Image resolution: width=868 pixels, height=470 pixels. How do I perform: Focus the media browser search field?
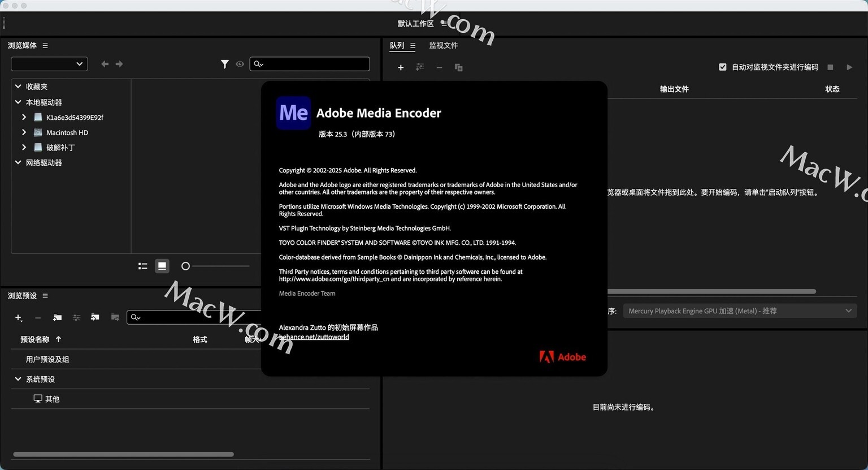click(x=310, y=64)
